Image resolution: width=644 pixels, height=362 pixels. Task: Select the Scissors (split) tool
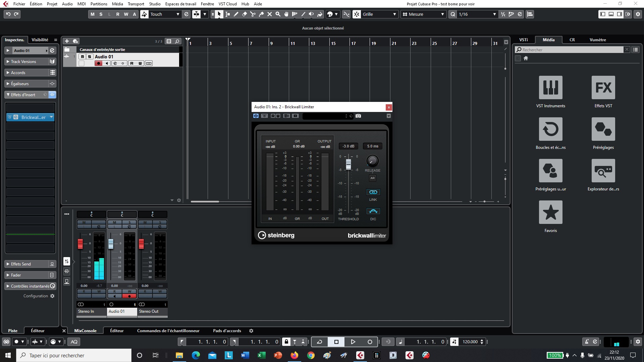(x=253, y=14)
